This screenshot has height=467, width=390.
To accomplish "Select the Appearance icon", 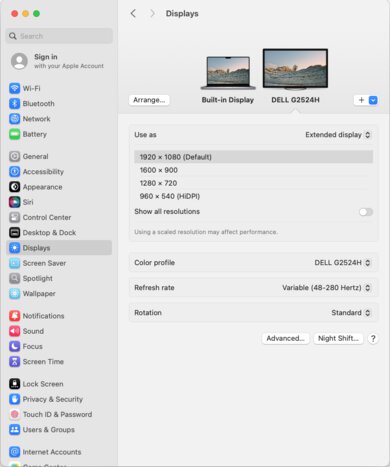I will pyautogui.click(x=15, y=187).
